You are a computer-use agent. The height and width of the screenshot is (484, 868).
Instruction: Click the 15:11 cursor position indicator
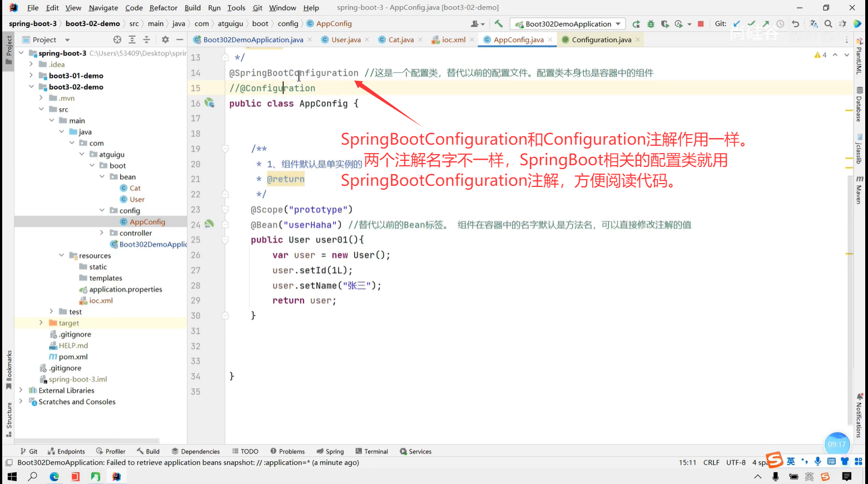(x=687, y=462)
